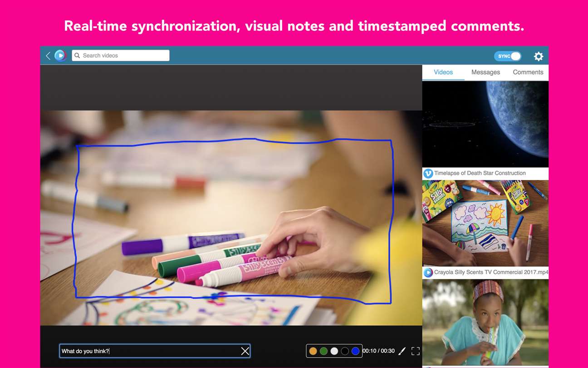Select the black drawing color

pos(345,351)
